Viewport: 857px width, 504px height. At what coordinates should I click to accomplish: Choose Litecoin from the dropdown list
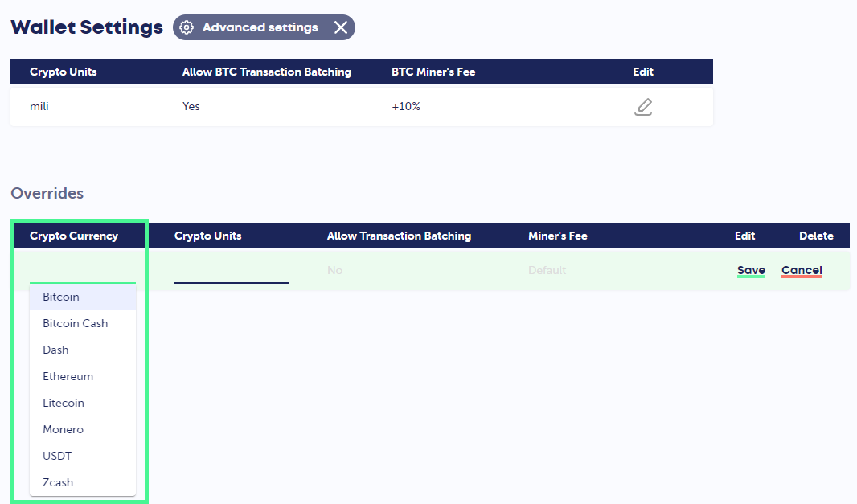[63, 403]
